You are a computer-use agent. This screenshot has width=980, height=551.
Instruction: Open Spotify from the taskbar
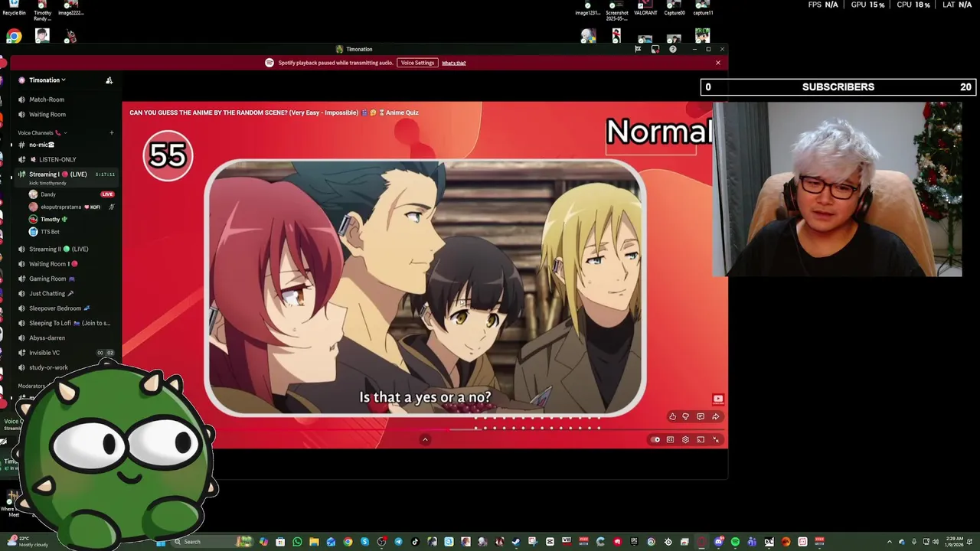(735, 542)
